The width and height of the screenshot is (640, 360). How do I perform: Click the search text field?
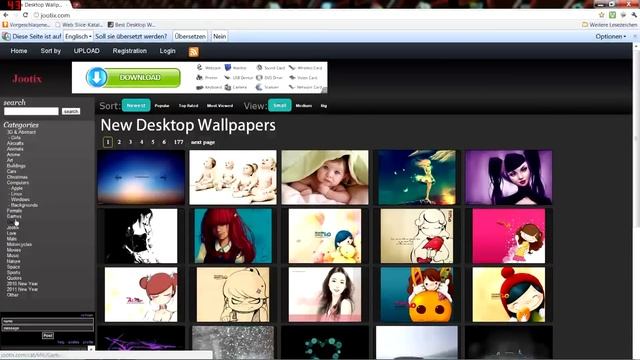coord(31,111)
